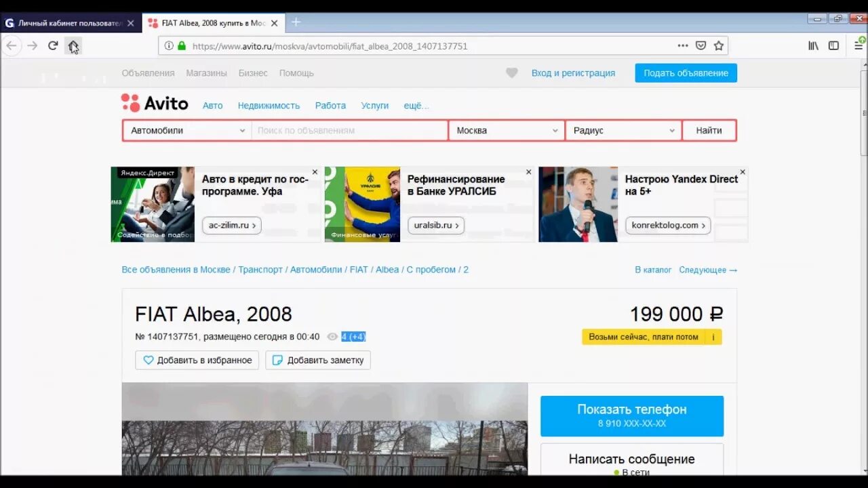
Task: Go to browser Home page
Action: tap(73, 46)
